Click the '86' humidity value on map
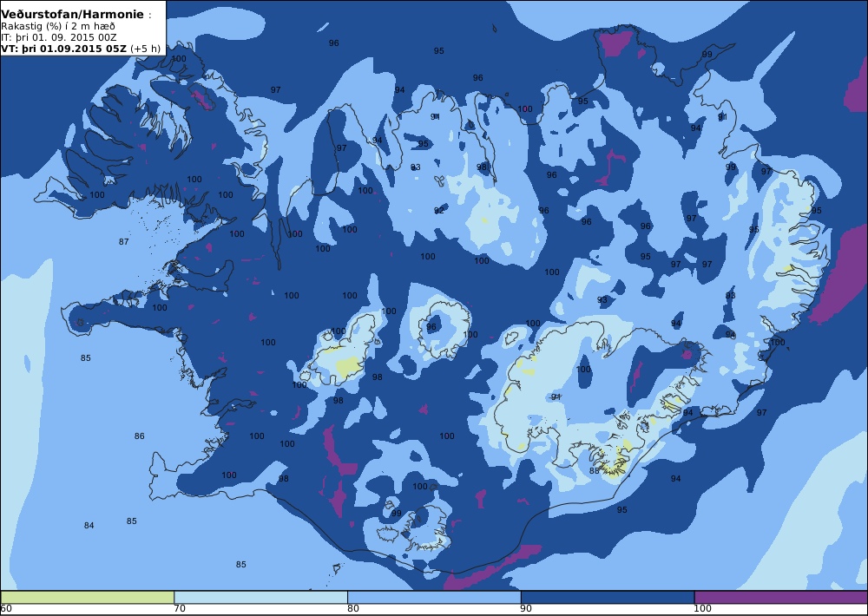Screen dimensions: 868x616 [140, 436]
